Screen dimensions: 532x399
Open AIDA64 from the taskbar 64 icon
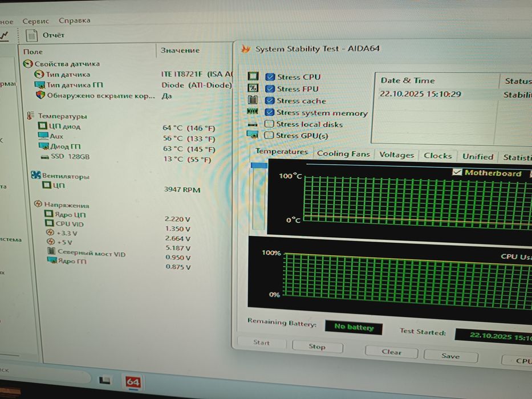point(133,382)
